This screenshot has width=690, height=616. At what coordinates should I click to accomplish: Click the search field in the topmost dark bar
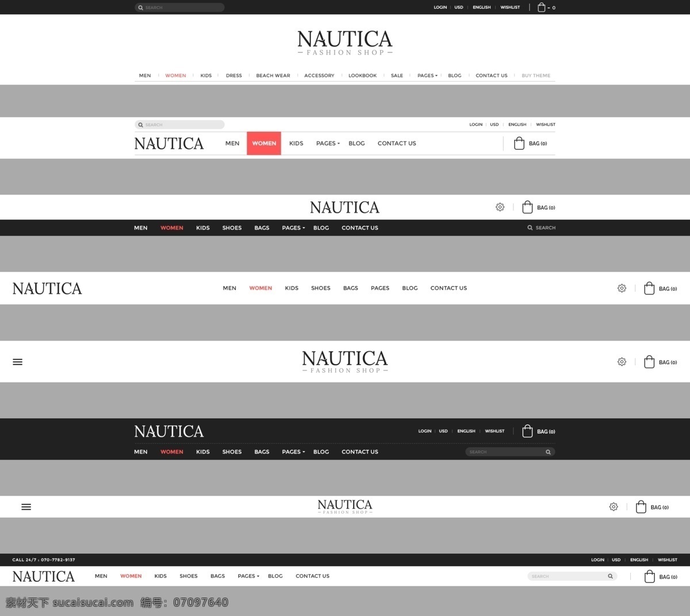(x=179, y=7)
